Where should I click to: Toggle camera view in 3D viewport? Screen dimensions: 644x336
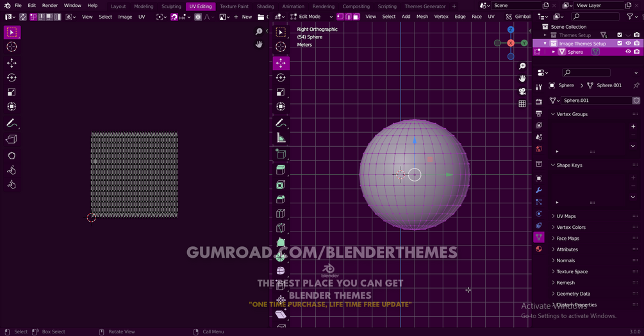522,91
